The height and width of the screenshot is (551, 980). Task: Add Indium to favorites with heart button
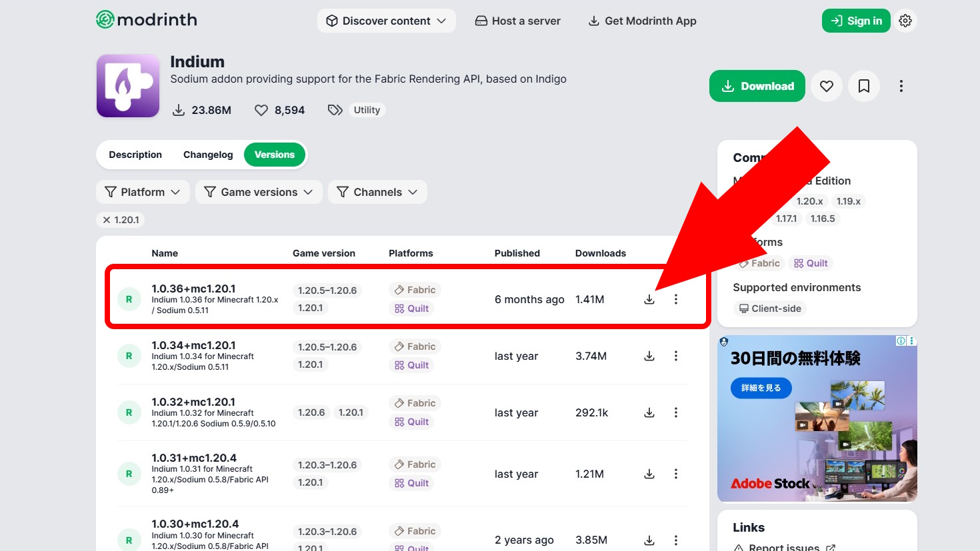coord(827,86)
